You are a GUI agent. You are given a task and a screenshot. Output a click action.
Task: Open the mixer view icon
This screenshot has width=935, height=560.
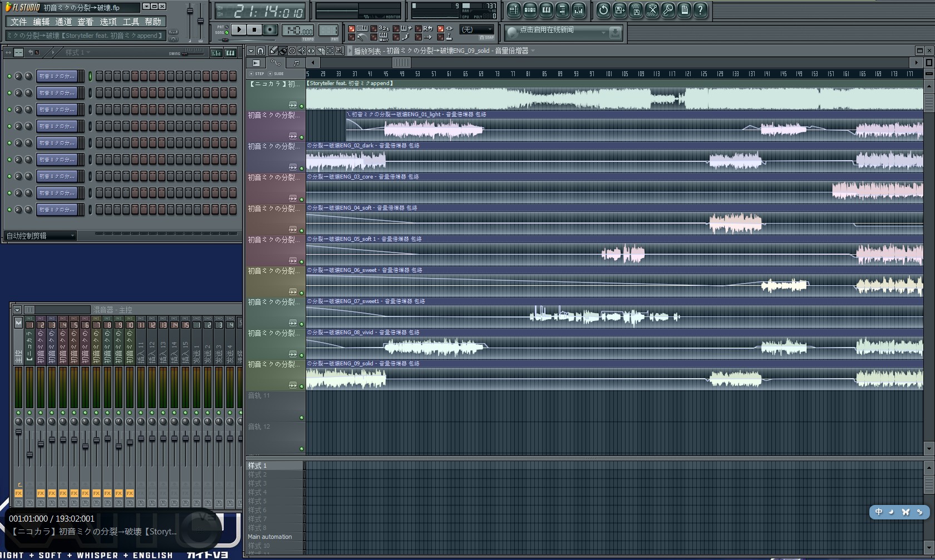[578, 10]
